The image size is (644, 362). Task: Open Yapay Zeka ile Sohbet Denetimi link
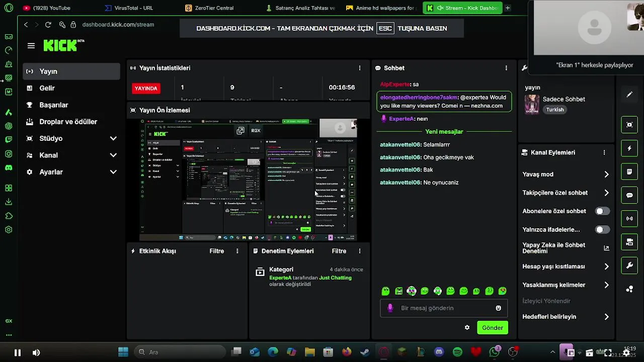click(x=566, y=248)
